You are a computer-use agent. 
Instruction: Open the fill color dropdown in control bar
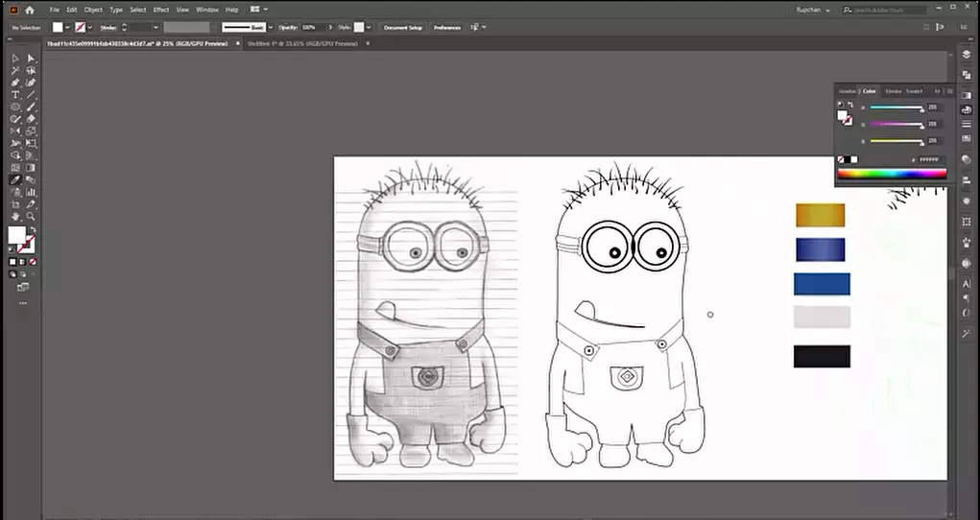click(67, 28)
